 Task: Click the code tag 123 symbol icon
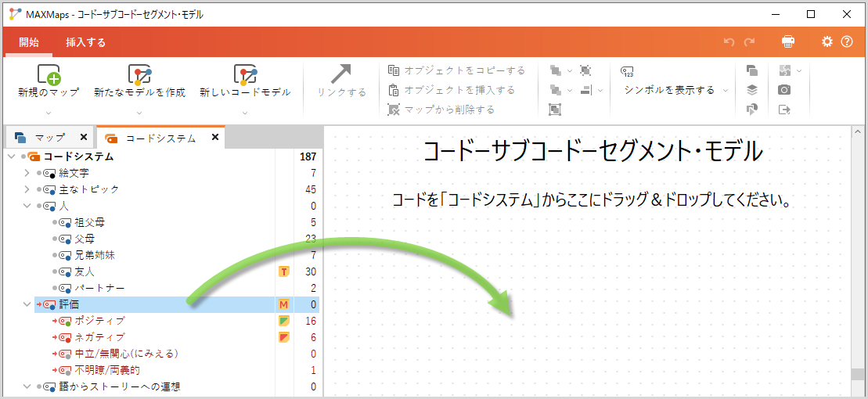(627, 71)
